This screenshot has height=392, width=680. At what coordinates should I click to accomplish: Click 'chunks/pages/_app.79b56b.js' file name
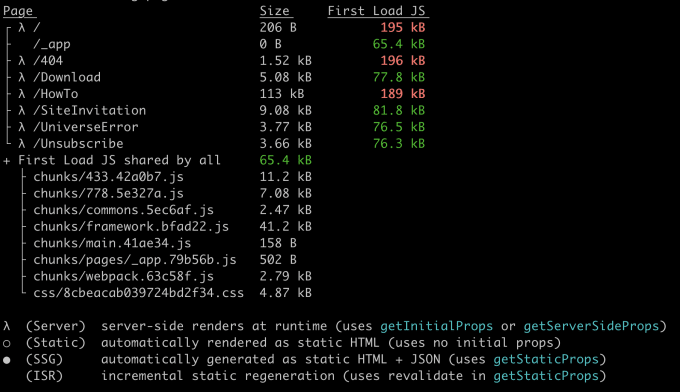[135, 260]
